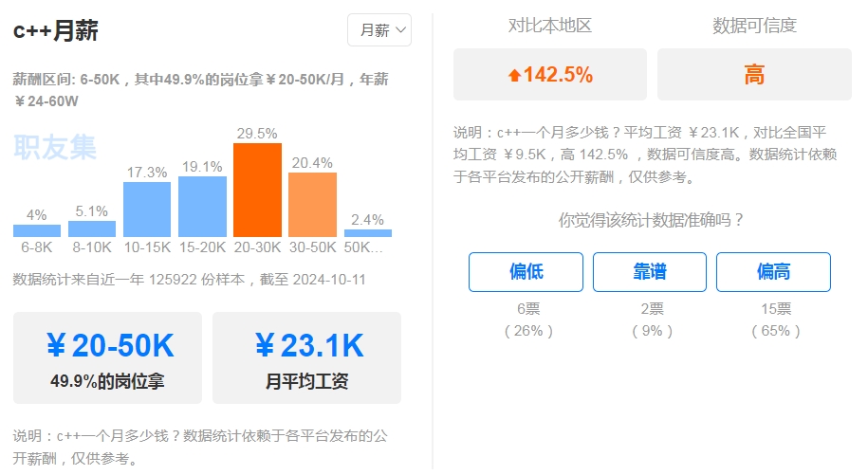This screenshot has width=868, height=475.
Task: Click the ￥23.1K average salary card
Action: 307,358
